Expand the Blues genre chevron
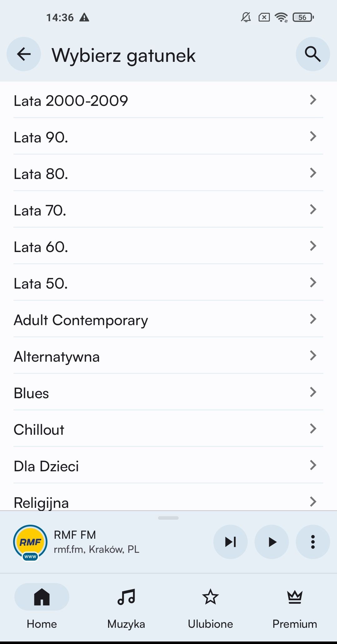Image resolution: width=337 pixels, height=644 pixels. click(313, 392)
